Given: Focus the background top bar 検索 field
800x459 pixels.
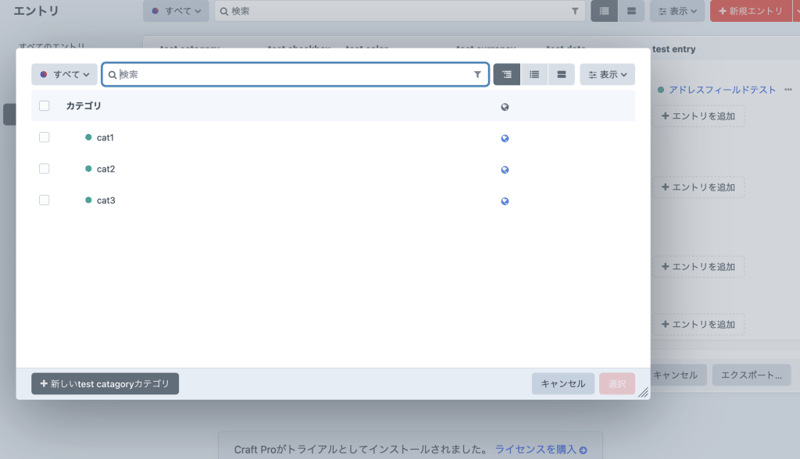Looking at the screenshot, I should [x=399, y=11].
